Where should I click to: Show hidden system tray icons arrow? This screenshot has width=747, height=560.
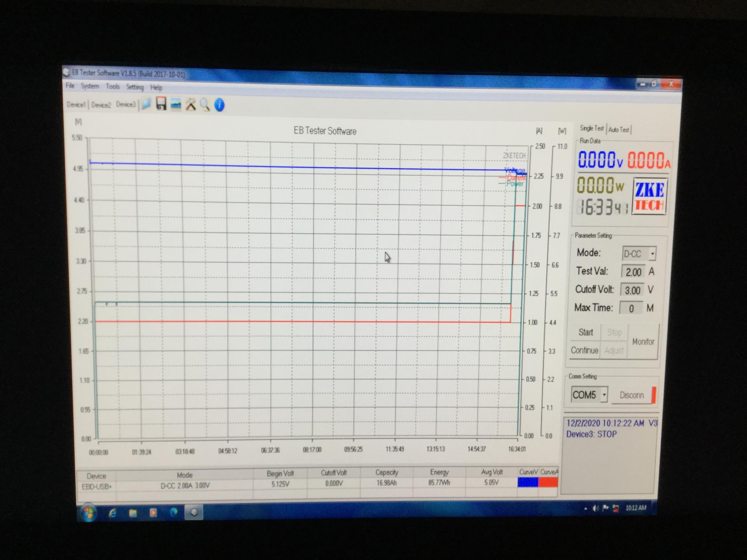tap(585, 508)
